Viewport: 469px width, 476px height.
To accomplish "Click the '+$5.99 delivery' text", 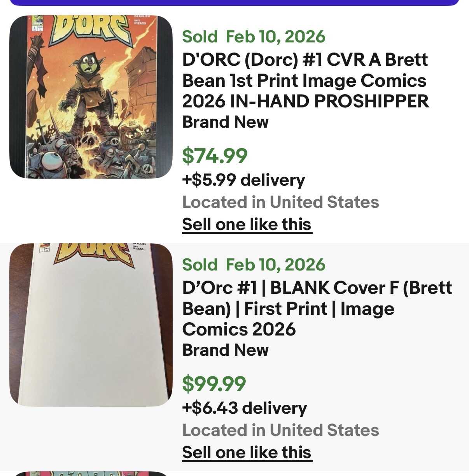I will pyautogui.click(x=243, y=180).
